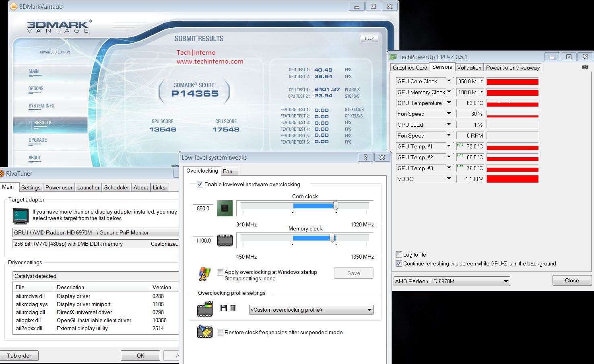Open the Custom overclocking profile dropdown
The height and width of the screenshot is (364, 594).
(311, 310)
